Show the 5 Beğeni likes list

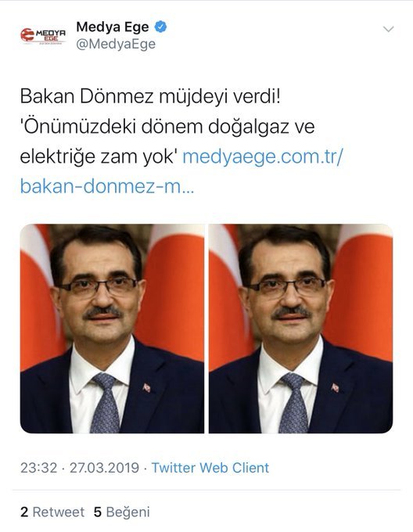pos(122,512)
